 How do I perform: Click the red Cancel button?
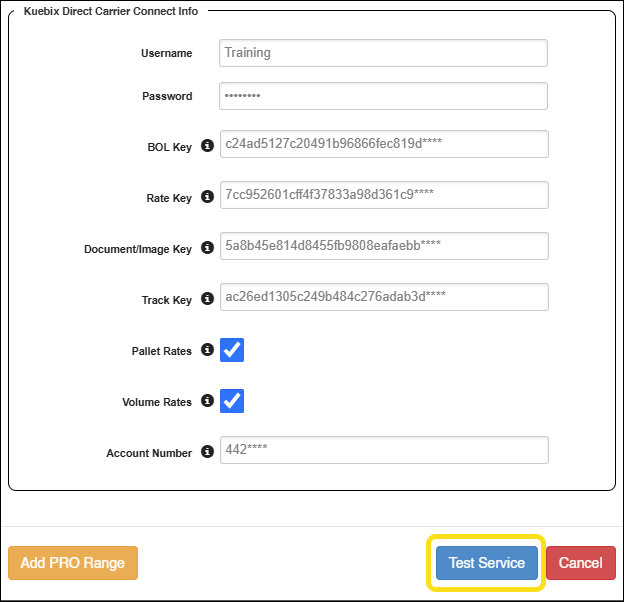click(x=580, y=563)
